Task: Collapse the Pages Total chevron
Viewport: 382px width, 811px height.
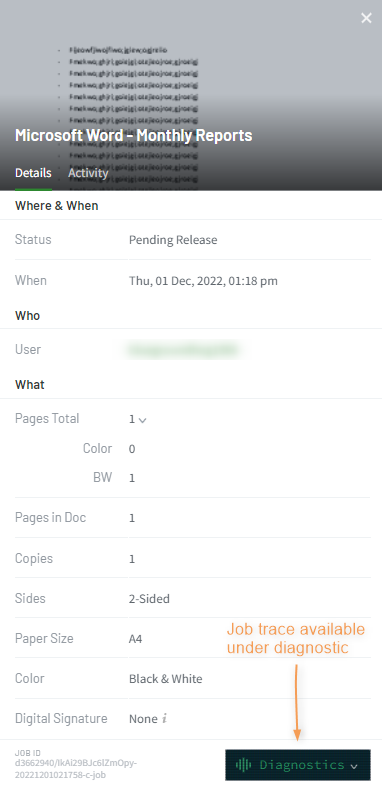Action: (x=143, y=420)
